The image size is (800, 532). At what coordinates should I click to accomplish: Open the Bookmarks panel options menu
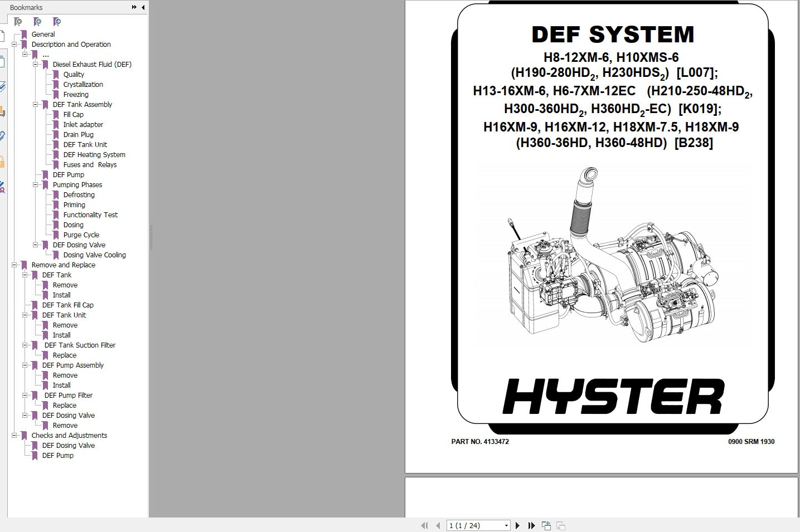(133, 7)
